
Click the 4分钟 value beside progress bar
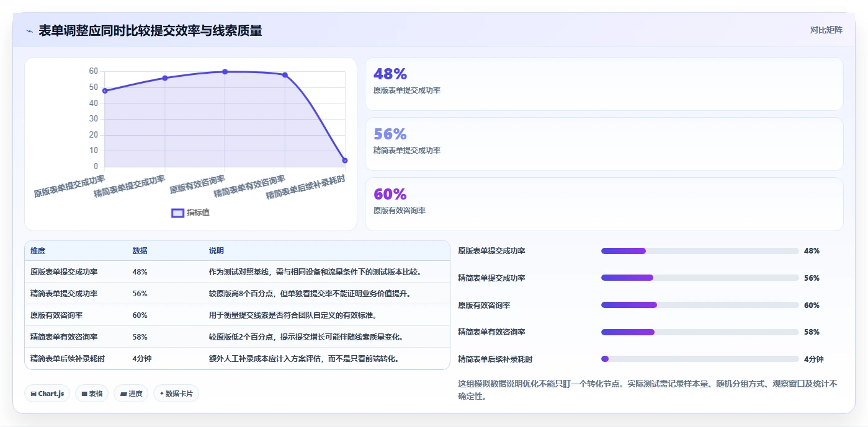[x=814, y=359]
